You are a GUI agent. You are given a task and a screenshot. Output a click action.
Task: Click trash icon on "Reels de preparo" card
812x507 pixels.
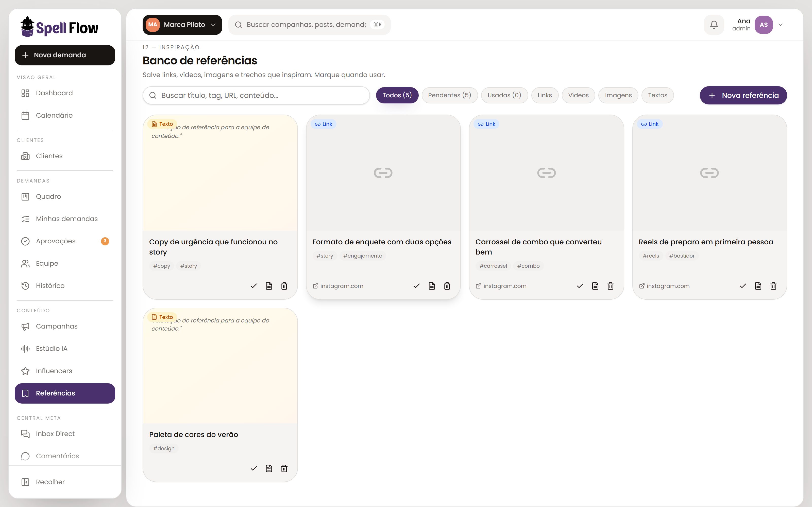pyautogui.click(x=773, y=286)
